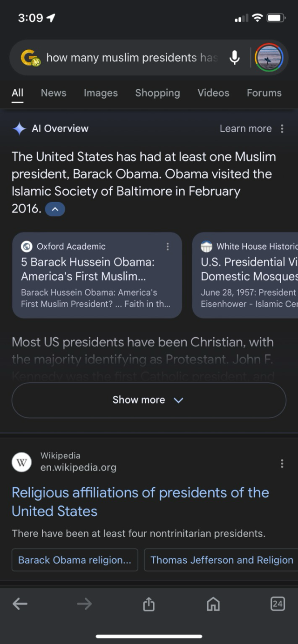
Task: Open the options menu for the Wikipedia result
Action: (282, 463)
